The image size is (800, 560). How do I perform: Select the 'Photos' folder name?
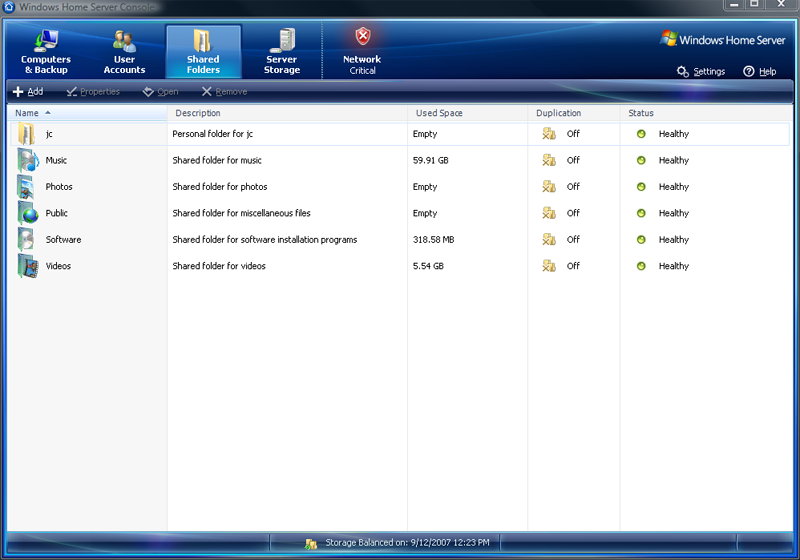pyautogui.click(x=59, y=187)
